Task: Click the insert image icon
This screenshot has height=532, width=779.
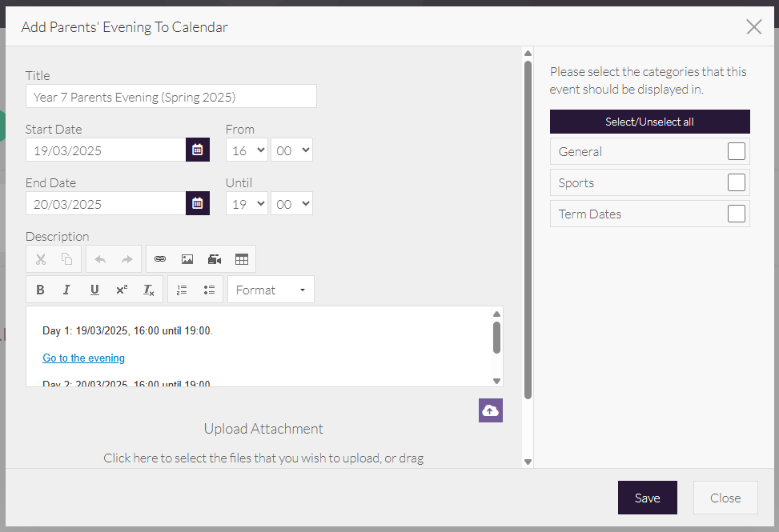Action: [x=187, y=259]
